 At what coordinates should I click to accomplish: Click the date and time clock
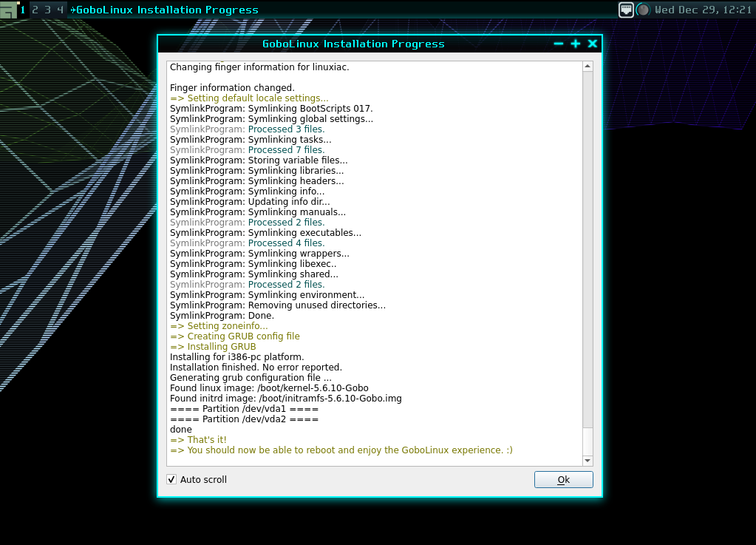703,10
